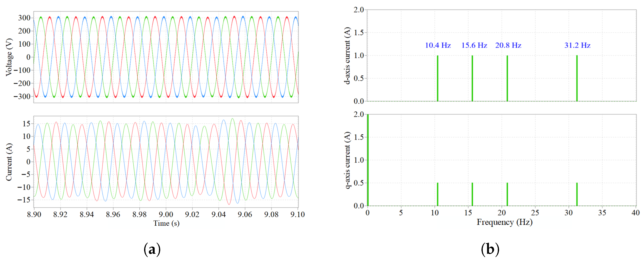Click the d-axis spectral bar at 10.4 Hz
Image resolution: width=644 pixels, height=261 pixels.
[x=438, y=78]
